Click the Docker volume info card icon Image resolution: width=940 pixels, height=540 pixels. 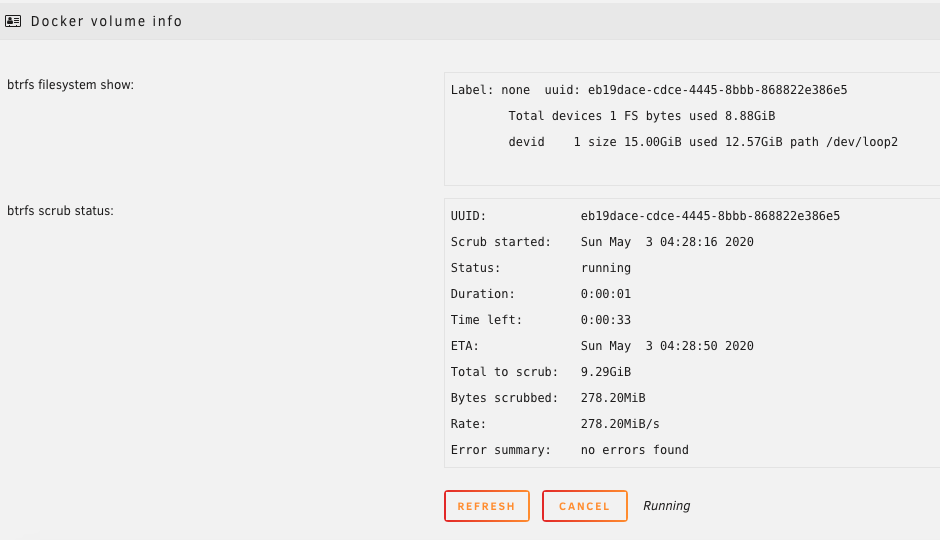pos(13,21)
